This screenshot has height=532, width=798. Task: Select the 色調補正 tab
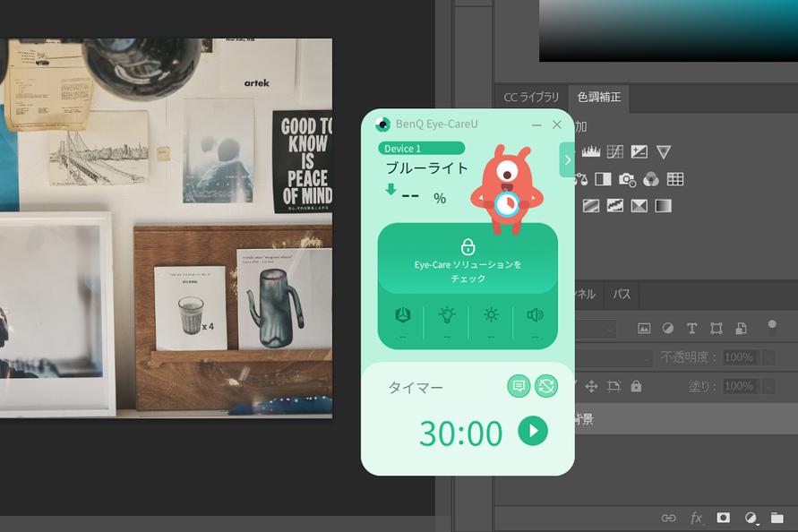pyautogui.click(x=599, y=98)
